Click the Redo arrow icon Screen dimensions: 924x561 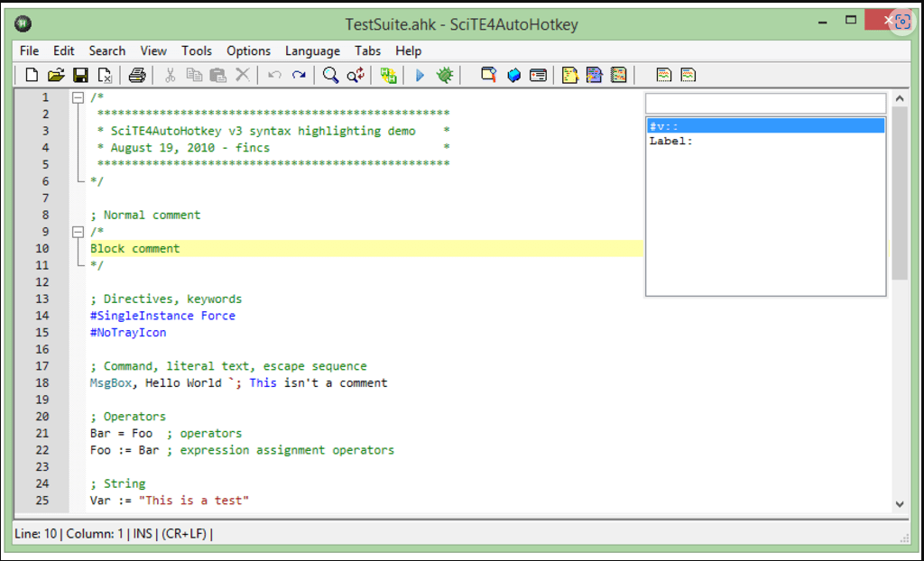click(299, 75)
